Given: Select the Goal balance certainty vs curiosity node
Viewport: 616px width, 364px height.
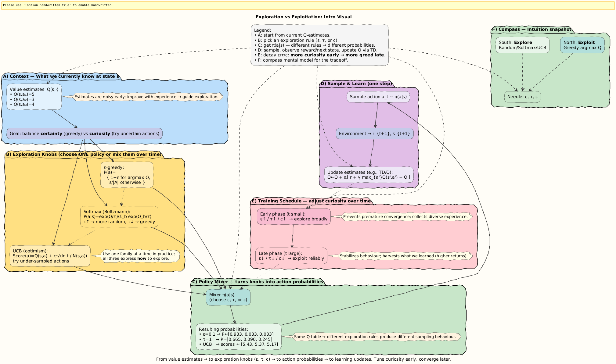Looking at the screenshot, I should (85, 134).
